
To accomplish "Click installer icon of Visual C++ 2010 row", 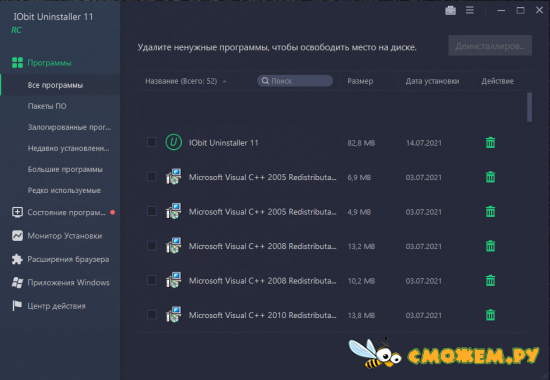I will (174, 314).
